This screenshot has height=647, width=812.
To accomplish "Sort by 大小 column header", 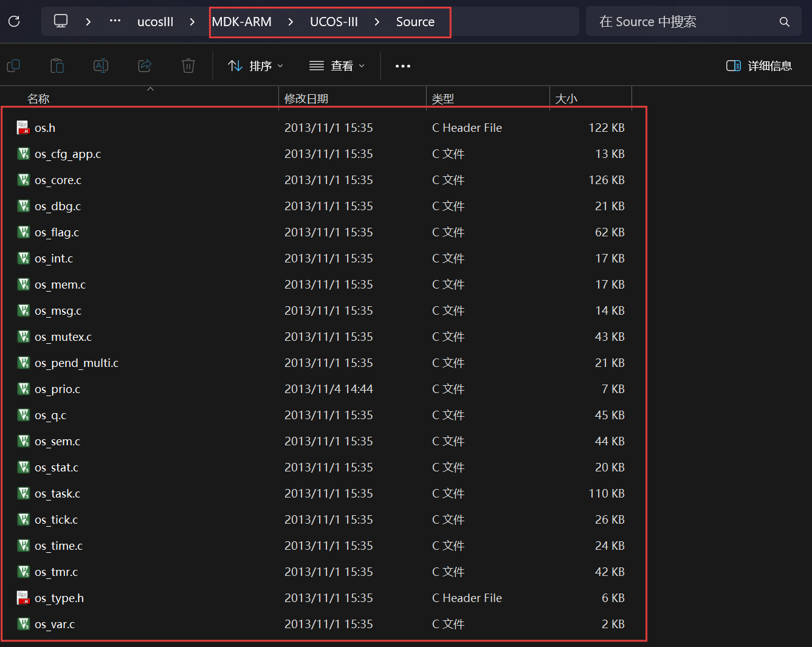I will (x=566, y=98).
